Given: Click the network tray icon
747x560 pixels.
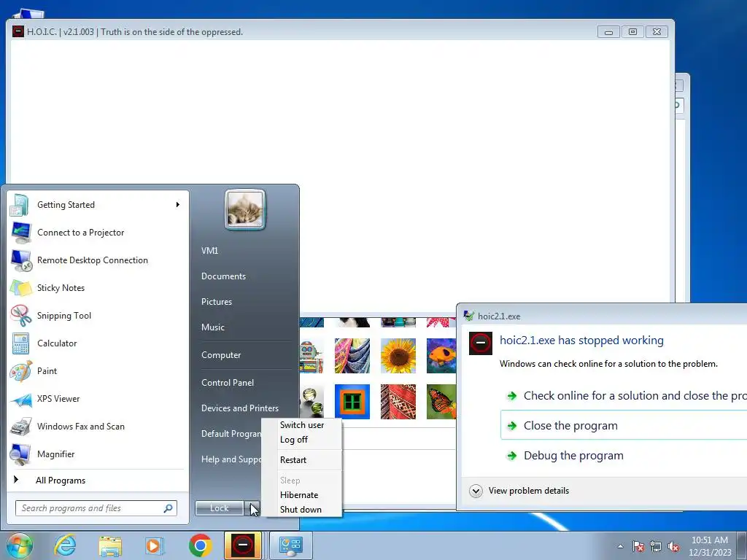Looking at the screenshot, I should 656,547.
